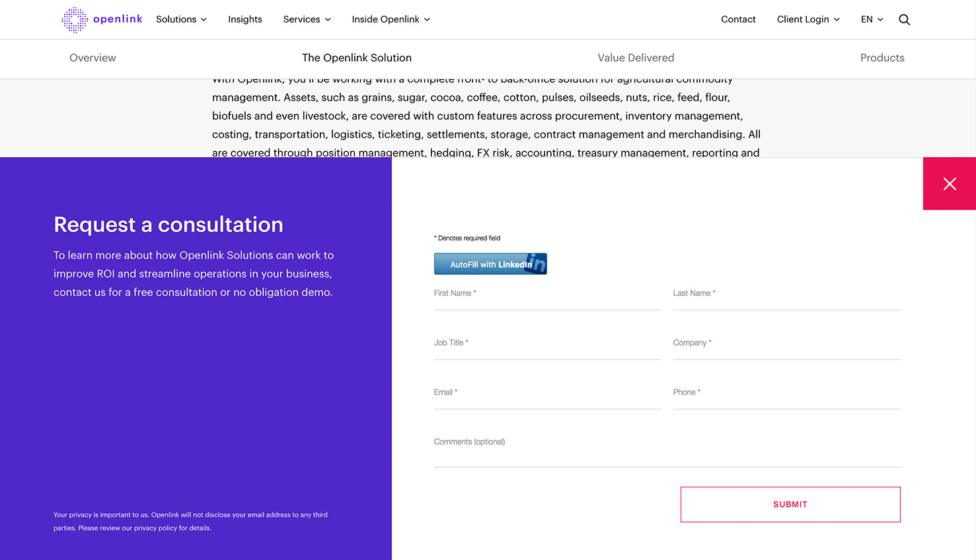
Task: Expand the Inside Openlink dropdown
Action: coord(391,19)
